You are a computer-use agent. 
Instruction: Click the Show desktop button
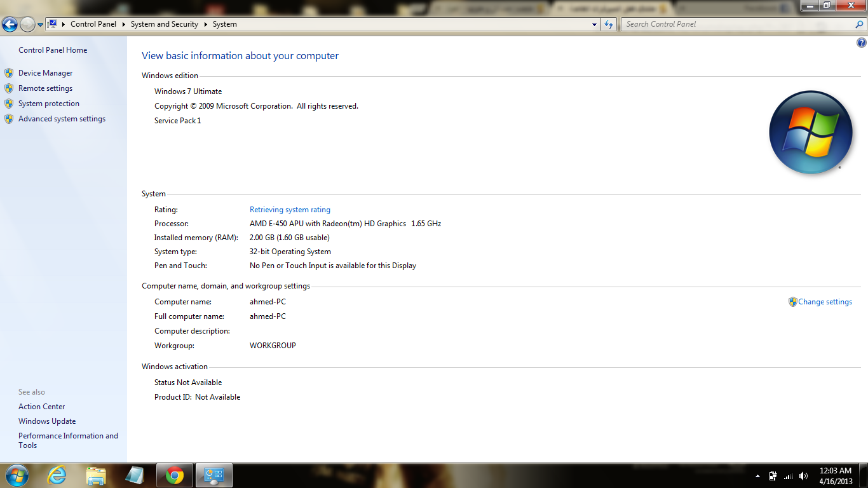(863, 475)
